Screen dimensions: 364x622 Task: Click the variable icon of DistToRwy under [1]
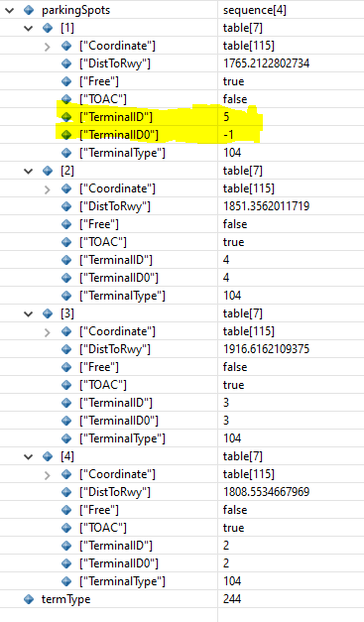66,63
